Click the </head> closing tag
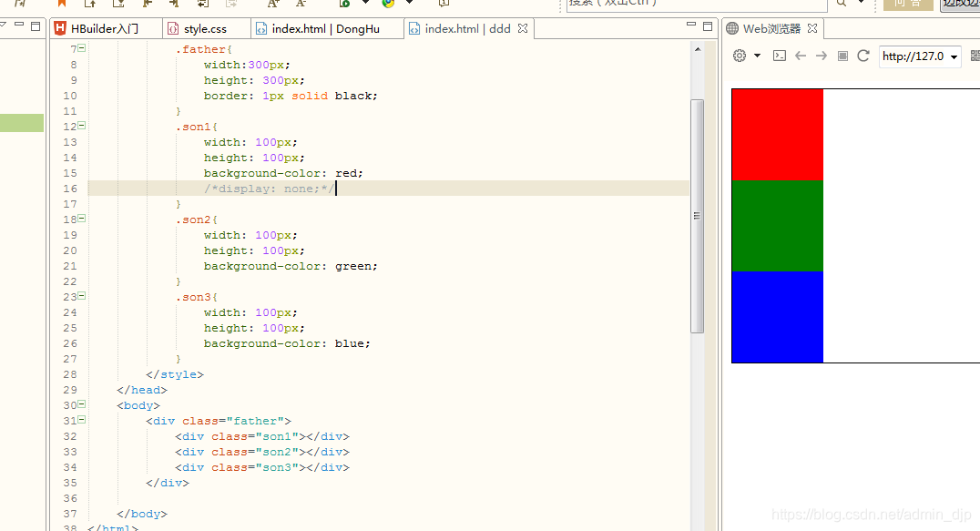Screen dimensions: 980x531 tap(142, 390)
